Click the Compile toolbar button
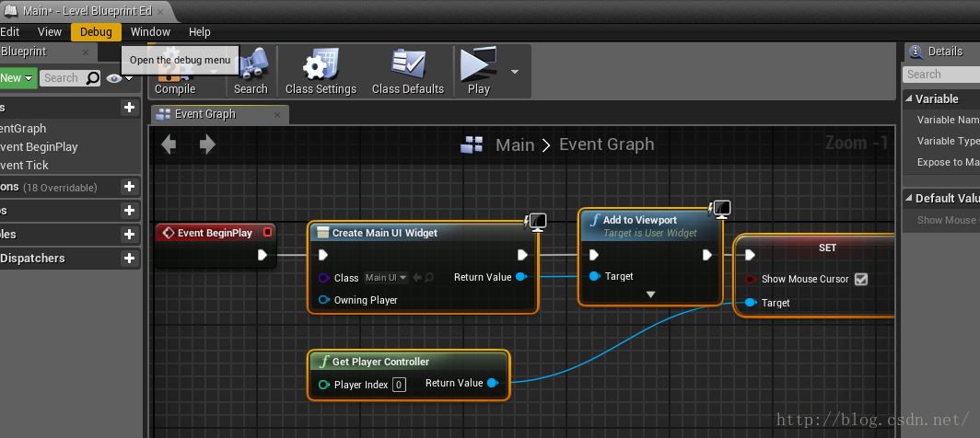This screenshot has width=980, height=438. [175, 74]
